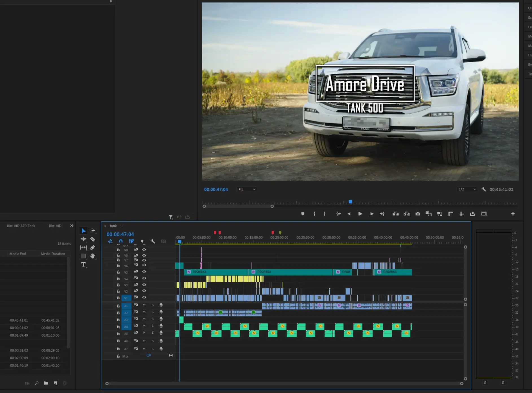532x393 pixels.
Task: Play the sequence in Program Monitor
Action: coord(360,214)
